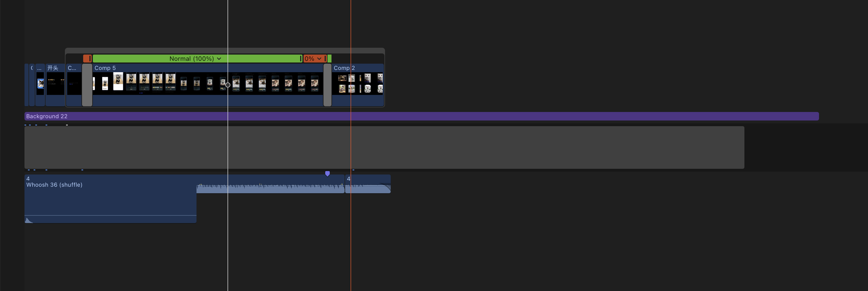Click the transition between Comp 5 and Comp 2
The width and height of the screenshot is (868, 291).
pos(327,85)
